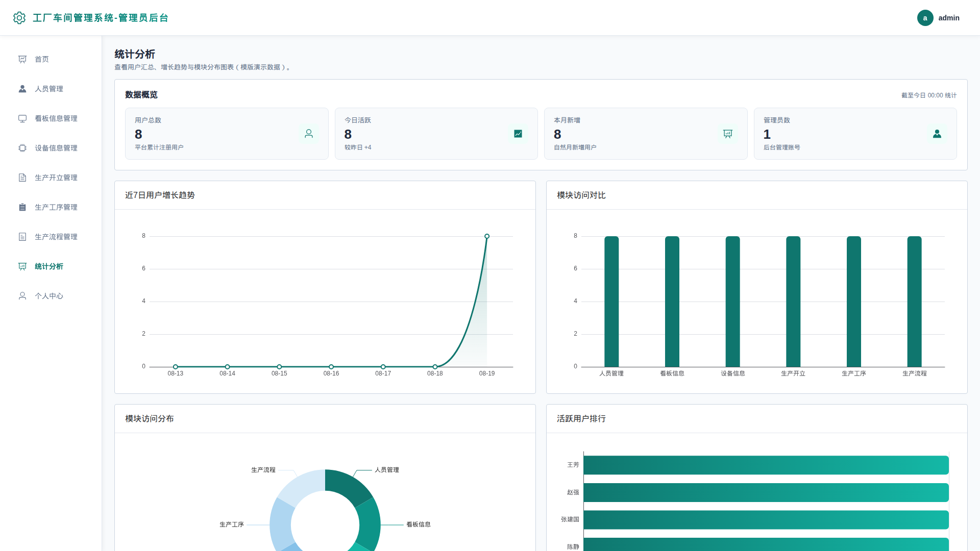Select the 08-16 data point on the growth line
This screenshot has height=551, width=980.
(x=331, y=367)
